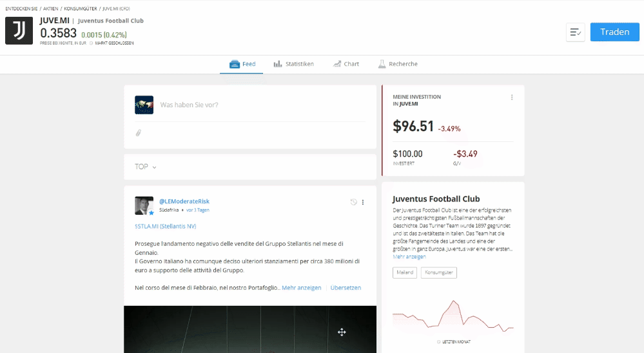Click the -$3.49 G/V value
Image resolution: width=644 pixels, height=353 pixels.
click(x=465, y=154)
